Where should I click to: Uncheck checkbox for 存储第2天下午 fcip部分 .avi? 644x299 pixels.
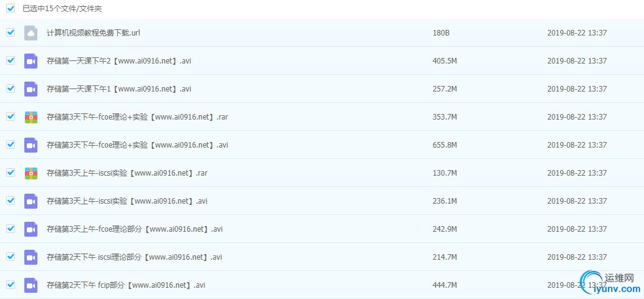[11, 284]
